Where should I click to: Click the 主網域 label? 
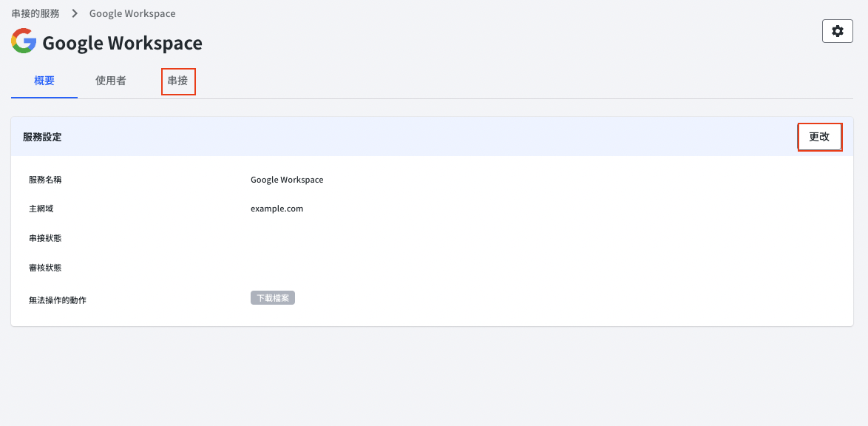(41, 209)
